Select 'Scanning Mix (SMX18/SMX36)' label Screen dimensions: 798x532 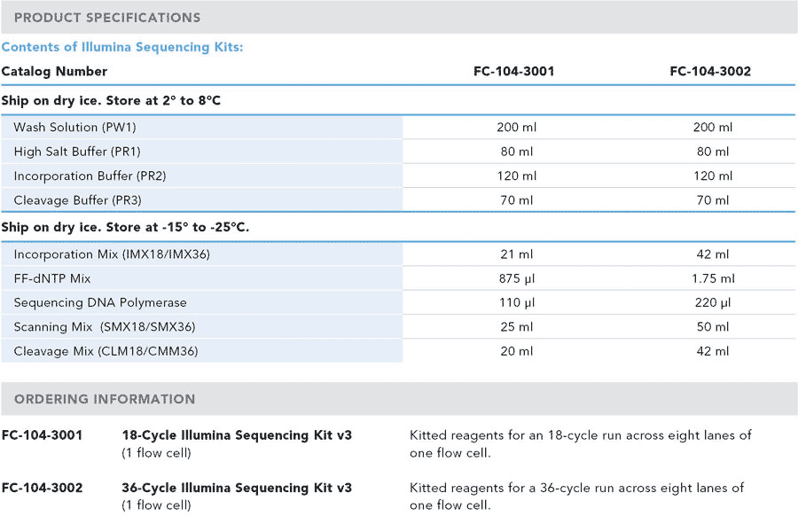(105, 327)
